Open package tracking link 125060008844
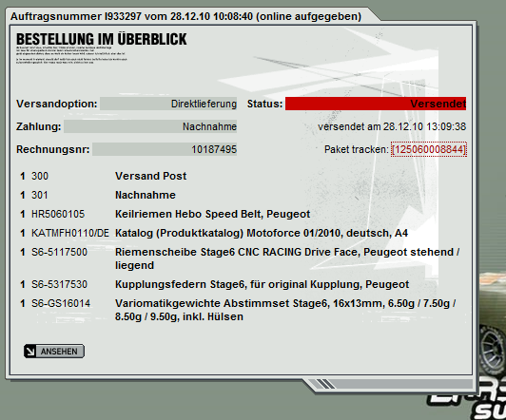The width and height of the screenshot is (506, 420). (429, 149)
